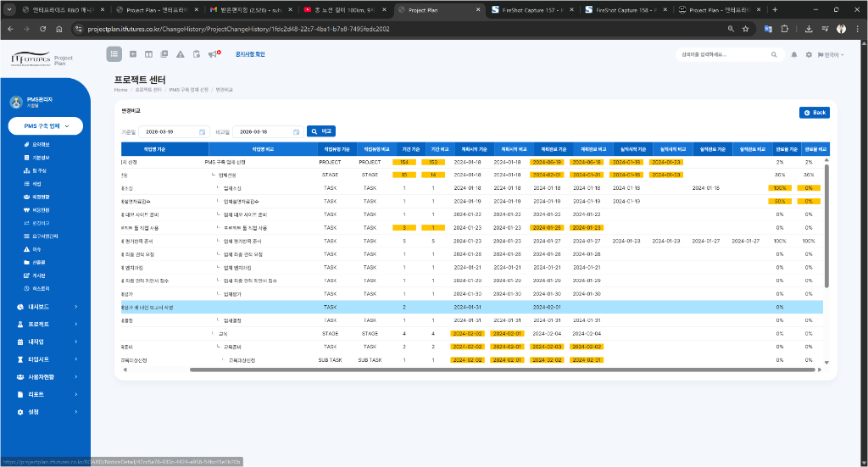Click the calendar icon in the 비교일 date field
Screen dimensions: 868x467
pos(296,131)
